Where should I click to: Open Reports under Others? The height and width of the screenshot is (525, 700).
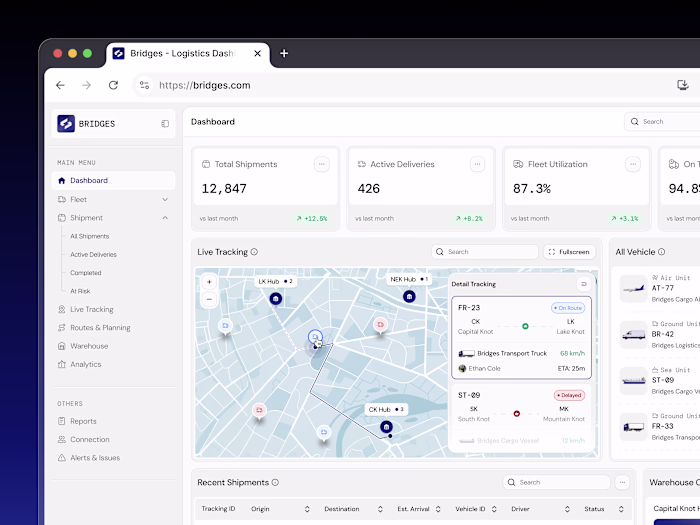click(x=83, y=421)
